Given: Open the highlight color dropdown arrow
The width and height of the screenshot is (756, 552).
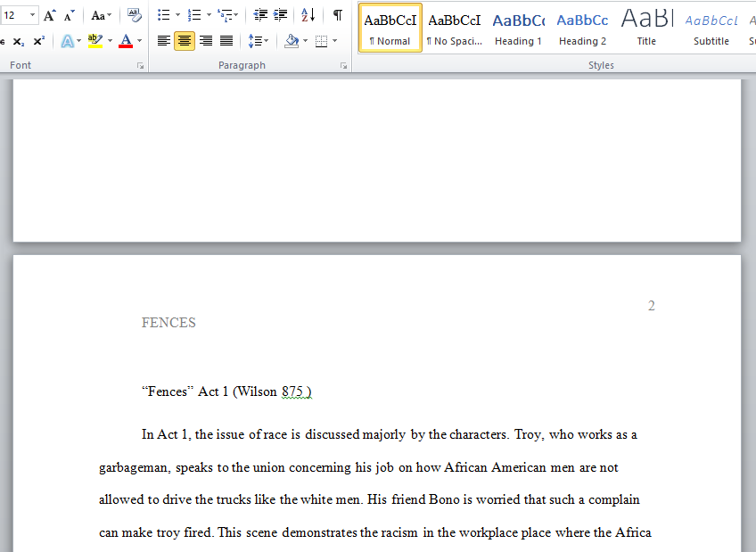Looking at the screenshot, I should [x=111, y=41].
